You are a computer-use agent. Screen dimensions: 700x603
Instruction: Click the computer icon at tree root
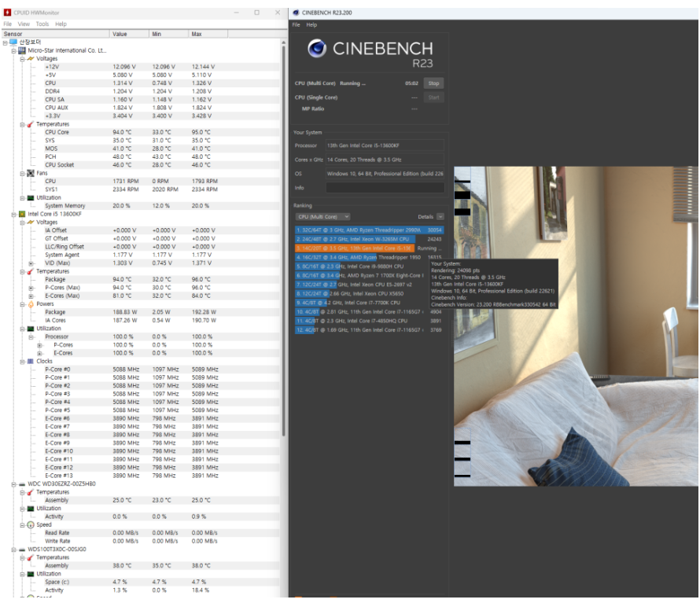[13, 42]
